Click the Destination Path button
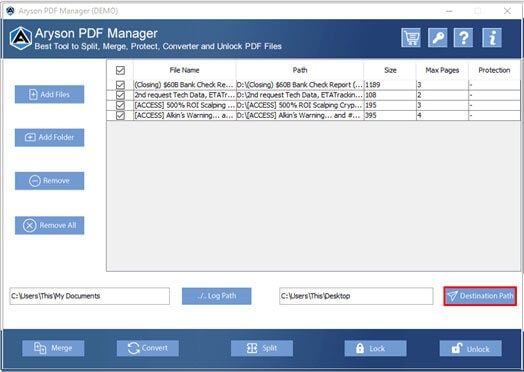Image resolution: width=524 pixels, height=372 pixels. point(480,296)
